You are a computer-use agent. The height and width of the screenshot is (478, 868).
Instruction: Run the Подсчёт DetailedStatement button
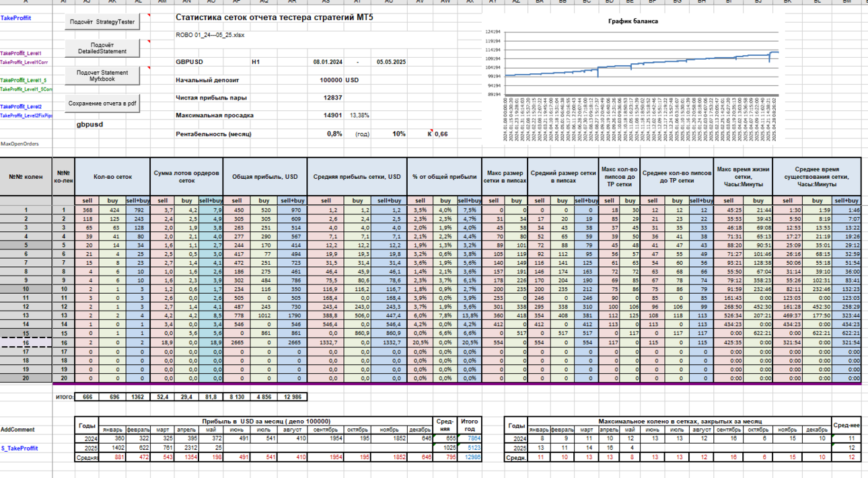pos(102,48)
